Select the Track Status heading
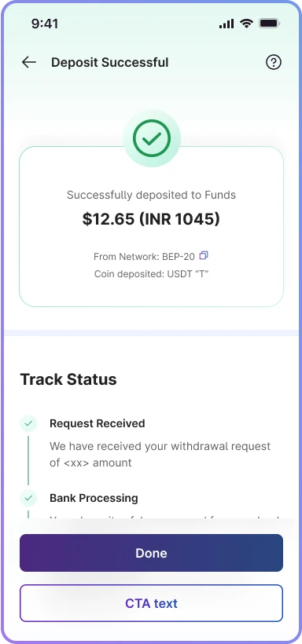This screenshot has height=644, width=302. pyautogui.click(x=68, y=379)
